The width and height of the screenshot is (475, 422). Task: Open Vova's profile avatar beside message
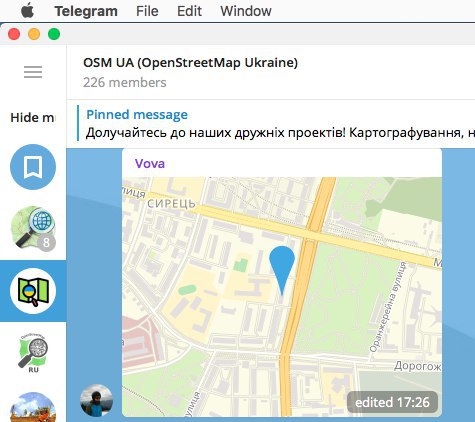pyautogui.click(x=97, y=400)
